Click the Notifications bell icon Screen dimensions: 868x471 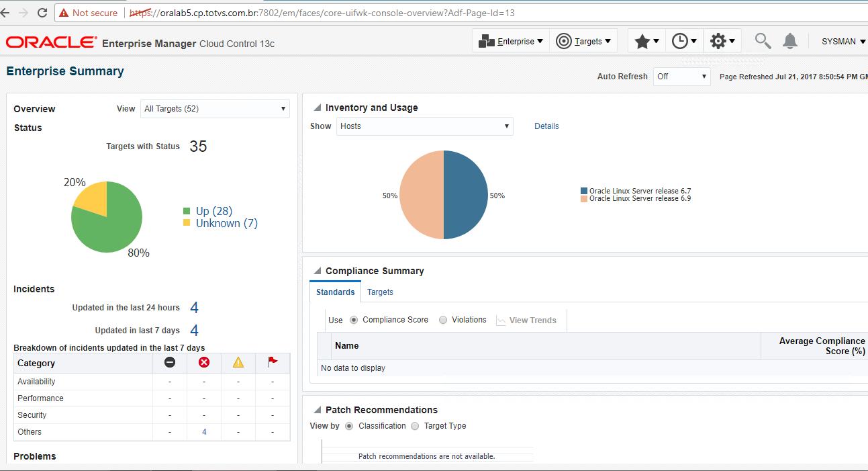(x=790, y=40)
